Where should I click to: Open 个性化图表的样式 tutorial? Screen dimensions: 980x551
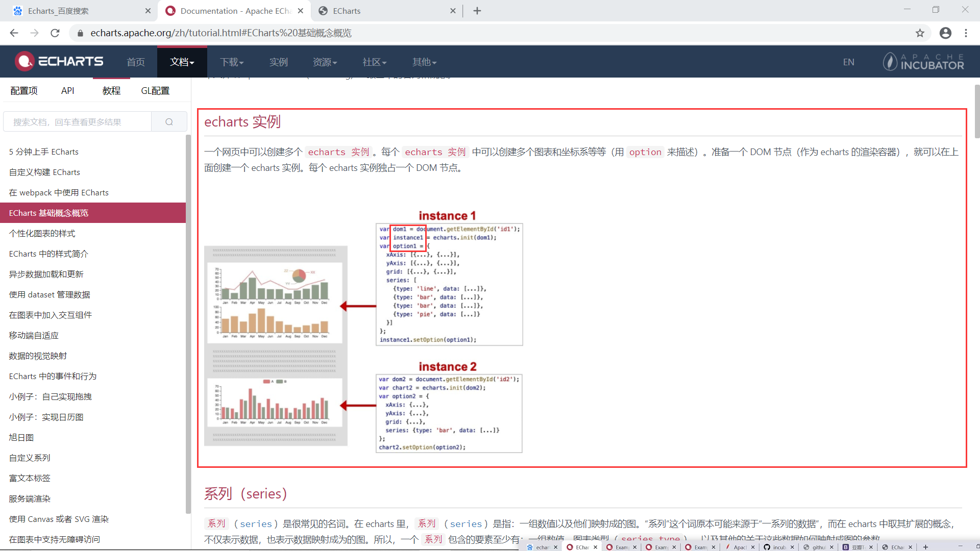(42, 233)
